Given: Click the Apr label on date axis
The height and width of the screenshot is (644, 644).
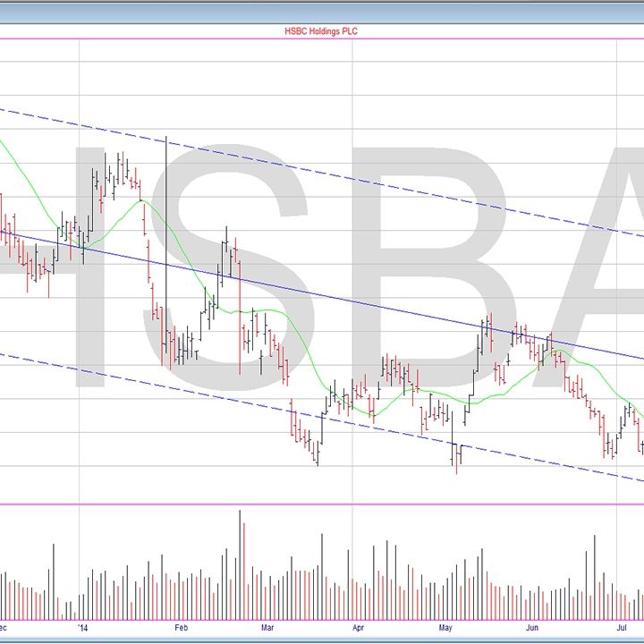Looking at the screenshot, I should click(x=358, y=628).
